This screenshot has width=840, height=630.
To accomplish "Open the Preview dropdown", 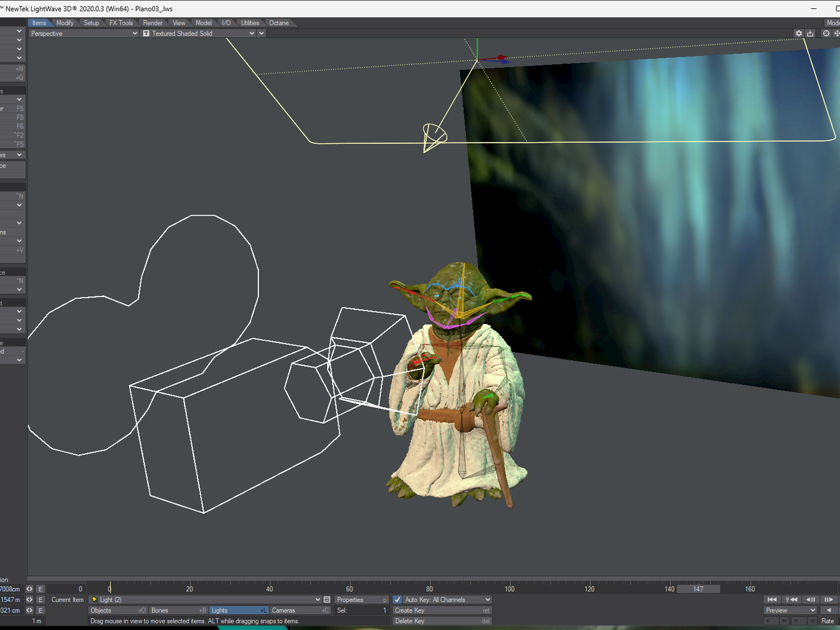I will pyautogui.click(x=790, y=610).
